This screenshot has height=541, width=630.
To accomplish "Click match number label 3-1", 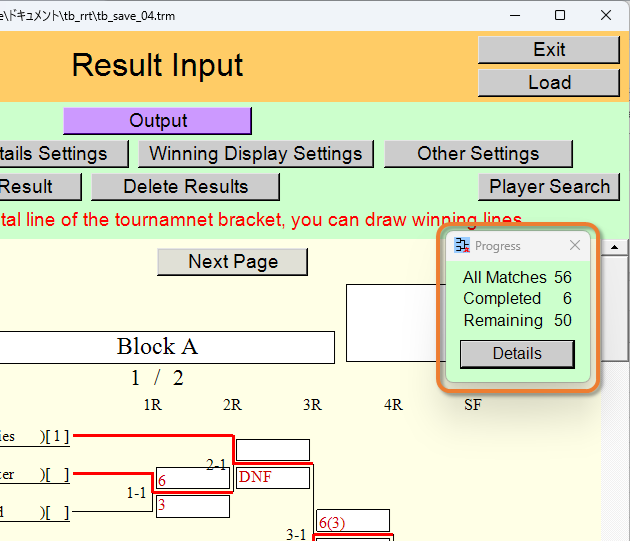I will pyautogui.click(x=296, y=535).
